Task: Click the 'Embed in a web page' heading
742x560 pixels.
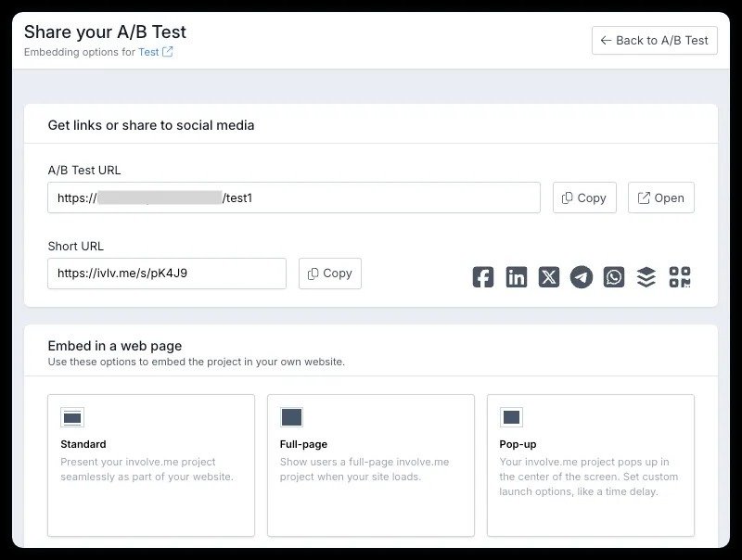Action: pyautogui.click(x=115, y=346)
